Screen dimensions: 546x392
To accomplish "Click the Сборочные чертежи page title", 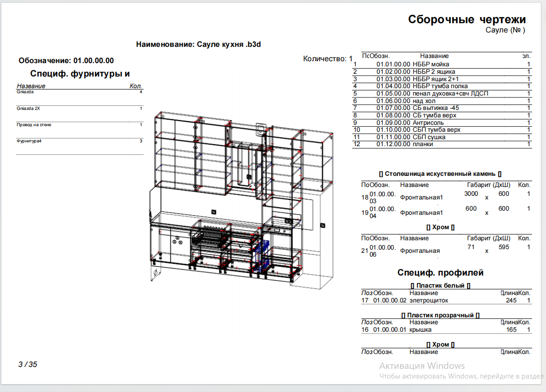I will coord(467,19).
